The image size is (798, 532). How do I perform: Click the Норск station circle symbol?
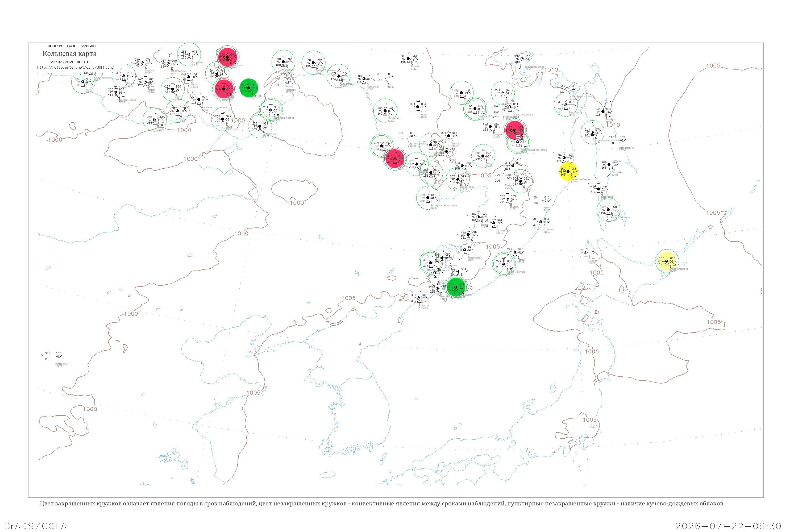click(418, 107)
